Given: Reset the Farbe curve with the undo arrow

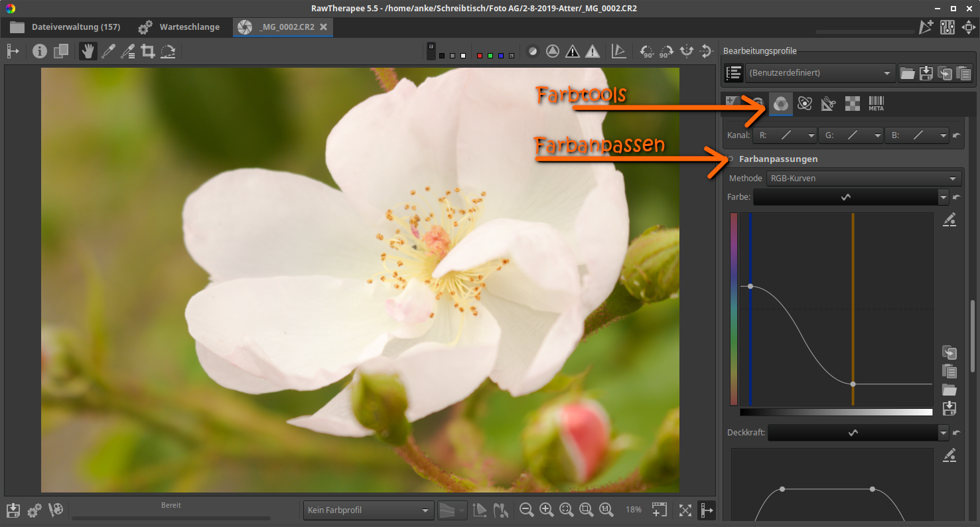Looking at the screenshot, I should 956,197.
